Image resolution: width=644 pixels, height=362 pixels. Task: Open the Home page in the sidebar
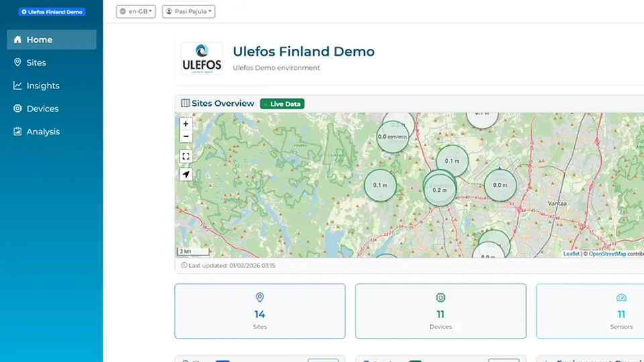52,40
